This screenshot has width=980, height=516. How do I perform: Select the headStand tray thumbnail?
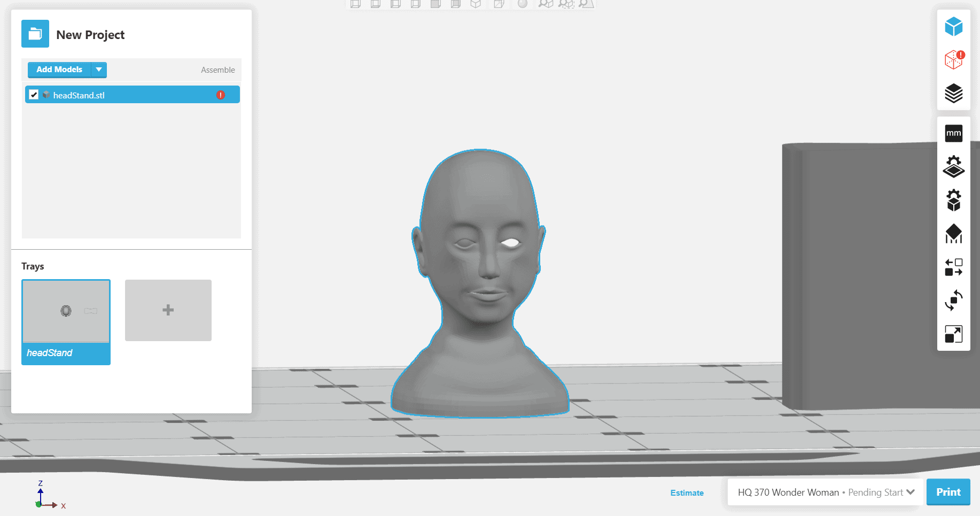point(66,311)
